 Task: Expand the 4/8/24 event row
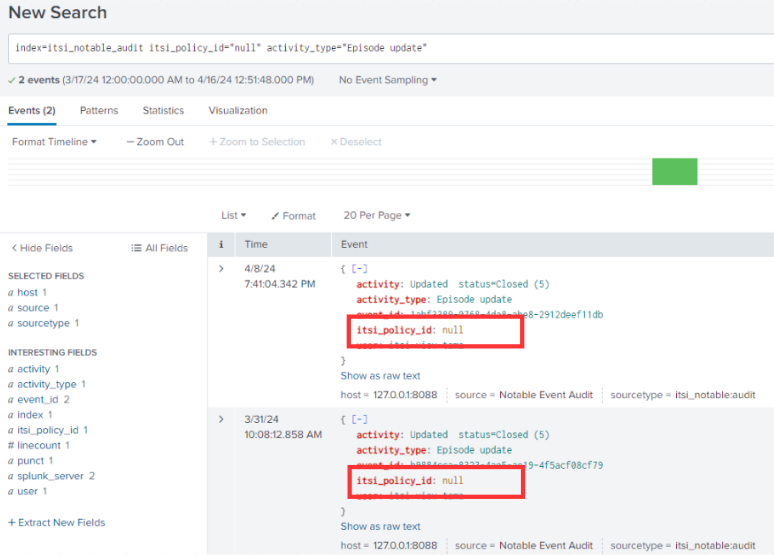point(221,269)
